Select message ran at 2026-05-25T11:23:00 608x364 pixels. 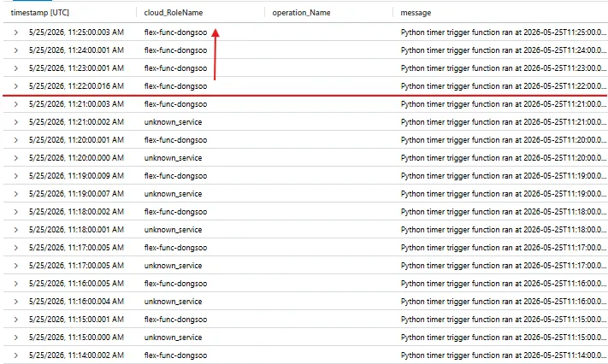pyautogui.click(x=504, y=68)
